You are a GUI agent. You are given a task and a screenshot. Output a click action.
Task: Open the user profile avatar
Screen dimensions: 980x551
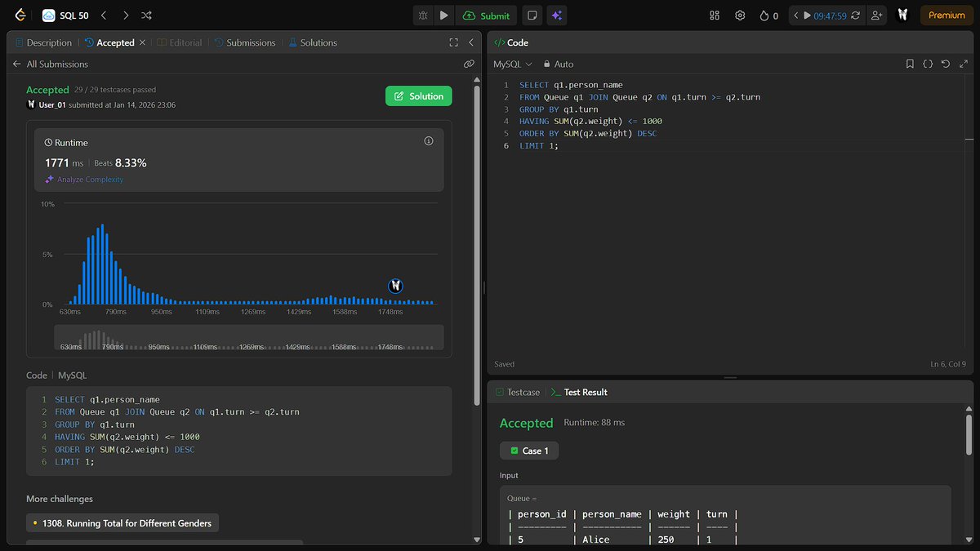(903, 15)
